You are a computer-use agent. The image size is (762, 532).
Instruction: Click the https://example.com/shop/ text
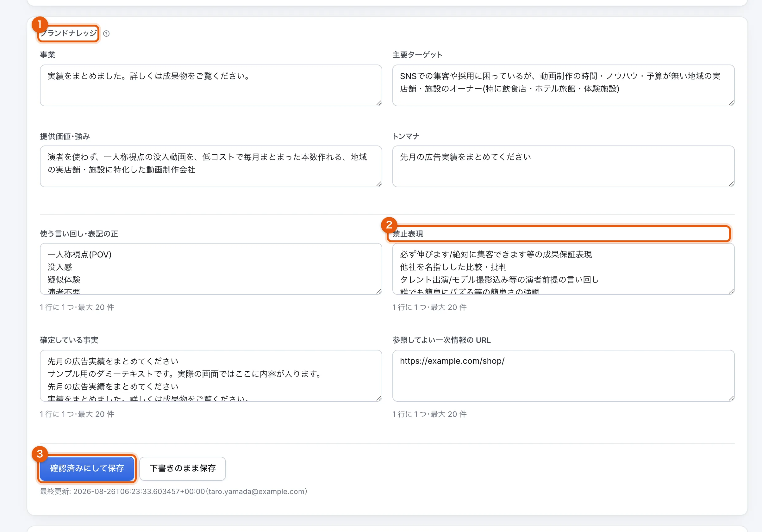click(x=452, y=361)
